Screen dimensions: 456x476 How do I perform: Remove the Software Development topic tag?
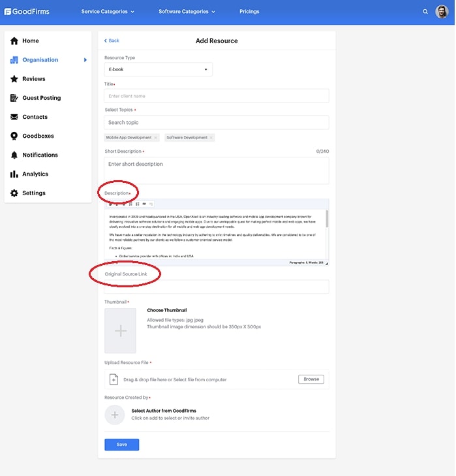pyautogui.click(x=211, y=138)
